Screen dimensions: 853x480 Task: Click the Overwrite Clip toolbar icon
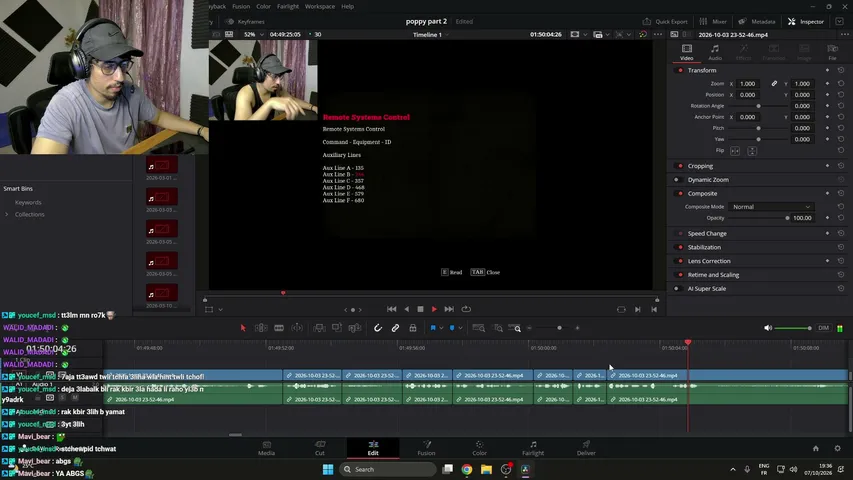pos(337,328)
